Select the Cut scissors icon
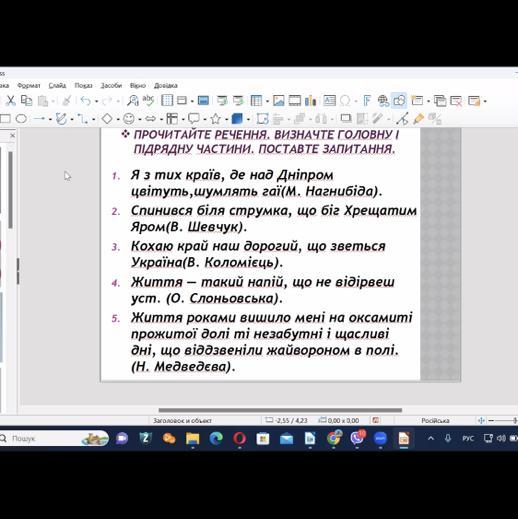The image size is (518, 519). pyautogui.click(x=10, y=100)
